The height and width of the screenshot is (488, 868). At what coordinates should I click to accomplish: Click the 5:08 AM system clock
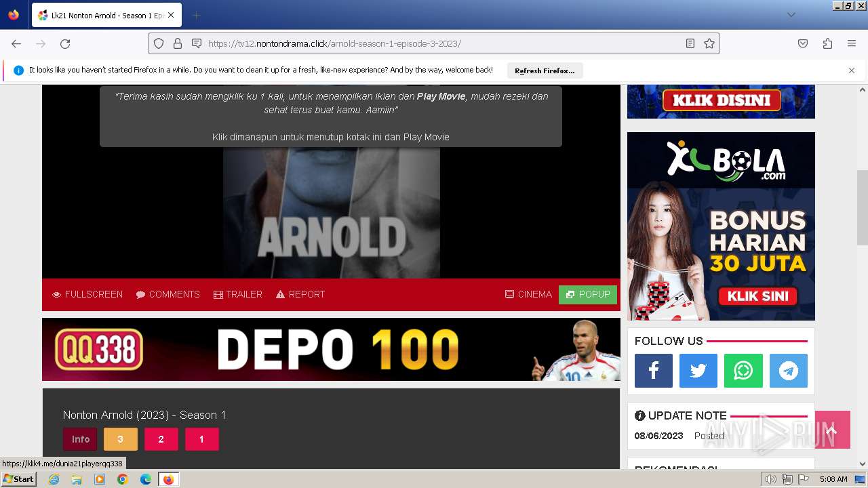pos(833,479)
